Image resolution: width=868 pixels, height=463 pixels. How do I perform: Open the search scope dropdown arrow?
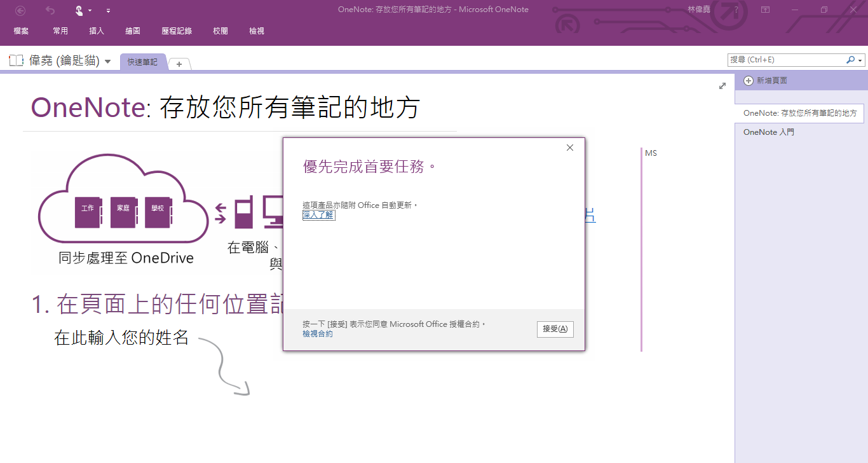tap(860, 60)
